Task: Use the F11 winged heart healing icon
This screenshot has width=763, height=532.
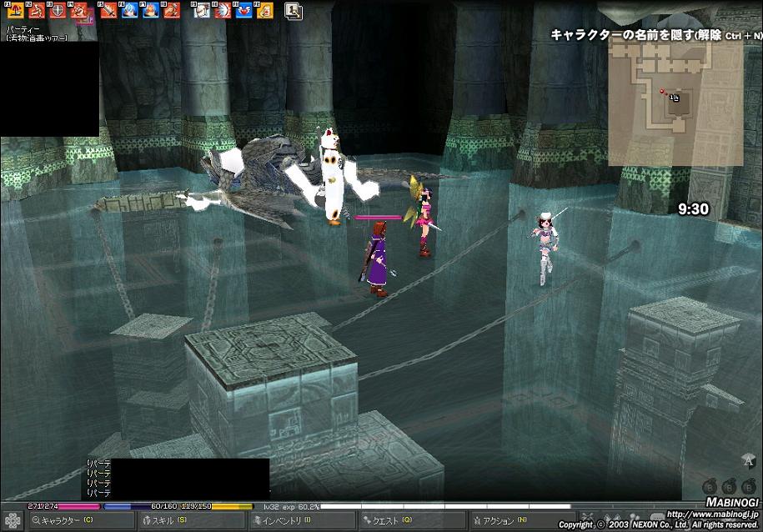Action: (x=243, y=10)
